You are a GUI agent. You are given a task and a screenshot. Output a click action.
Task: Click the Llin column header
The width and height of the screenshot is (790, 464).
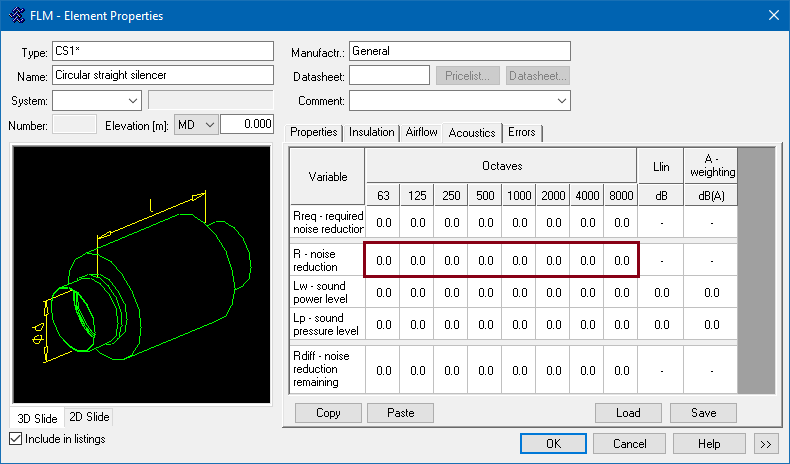click(661, 166)
